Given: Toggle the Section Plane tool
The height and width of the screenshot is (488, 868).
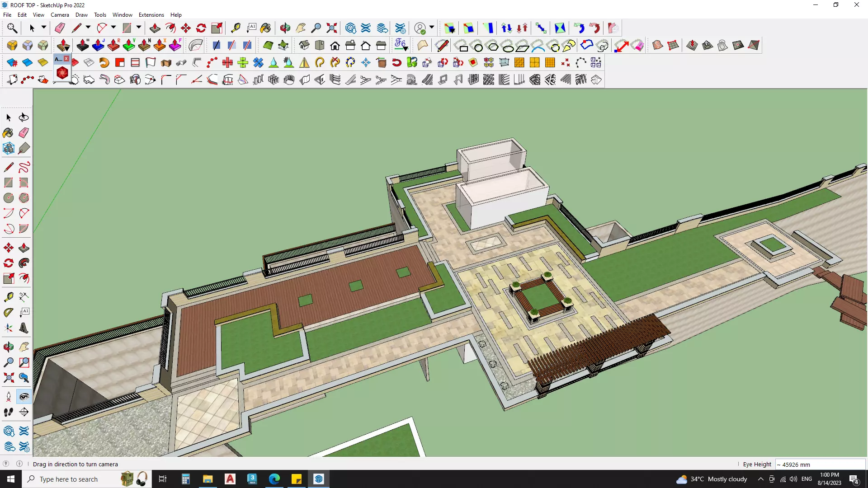Looking at the screenshot, I should point(24,412).
